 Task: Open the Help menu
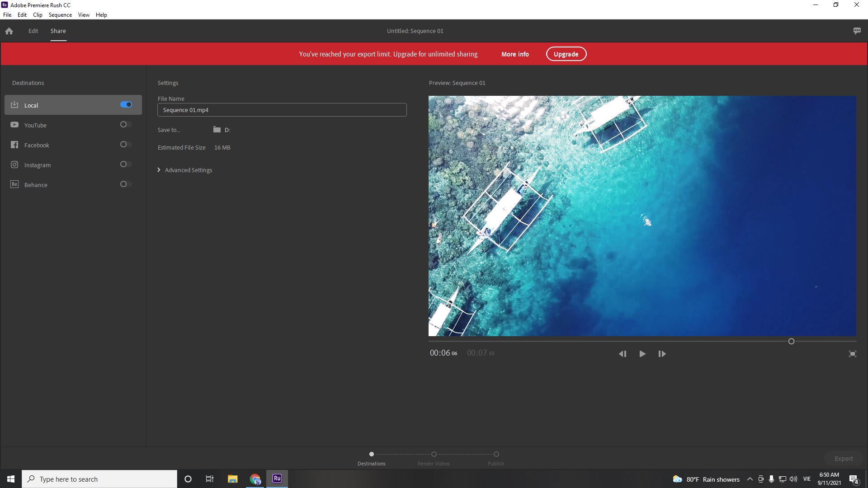click(101, 15)
